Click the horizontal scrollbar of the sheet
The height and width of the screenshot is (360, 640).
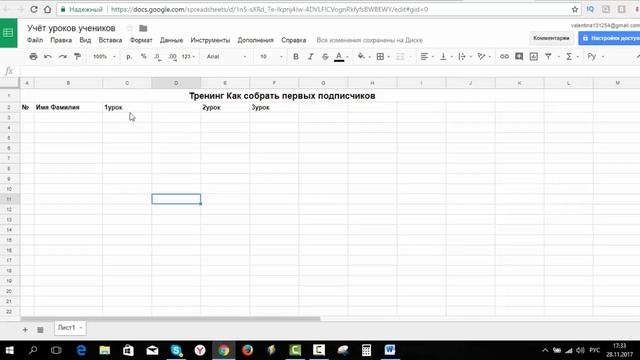170,319
